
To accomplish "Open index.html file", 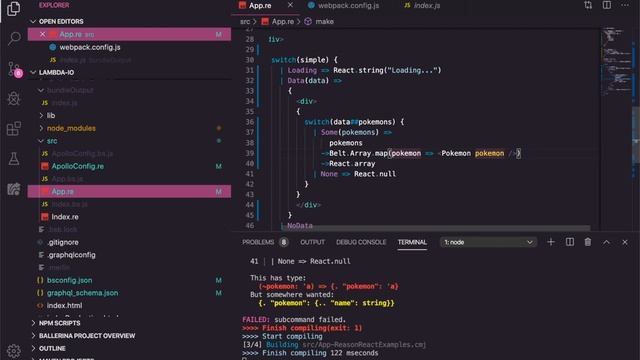I will (x=129, y=305).
